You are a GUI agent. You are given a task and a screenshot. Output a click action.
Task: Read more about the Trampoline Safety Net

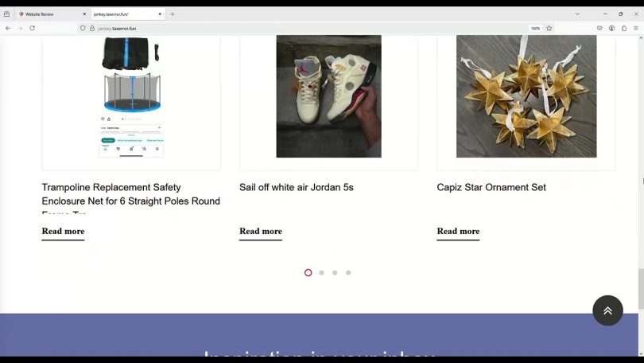[x=63, y=232]
